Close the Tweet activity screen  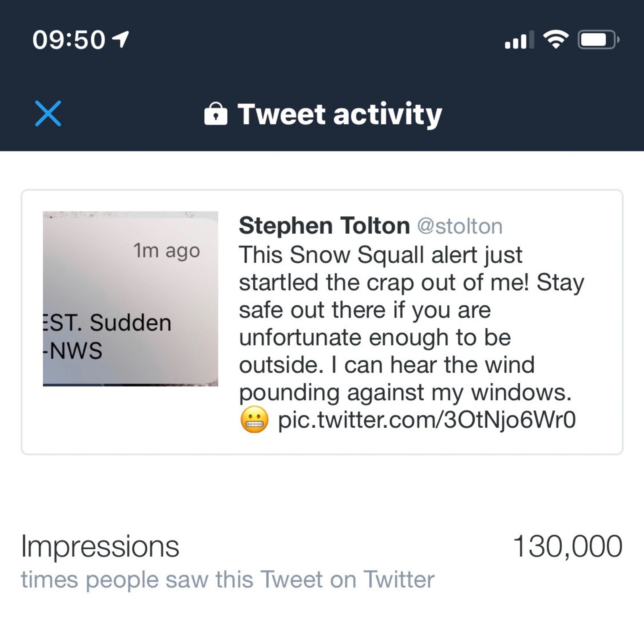(x=48, y=113)
